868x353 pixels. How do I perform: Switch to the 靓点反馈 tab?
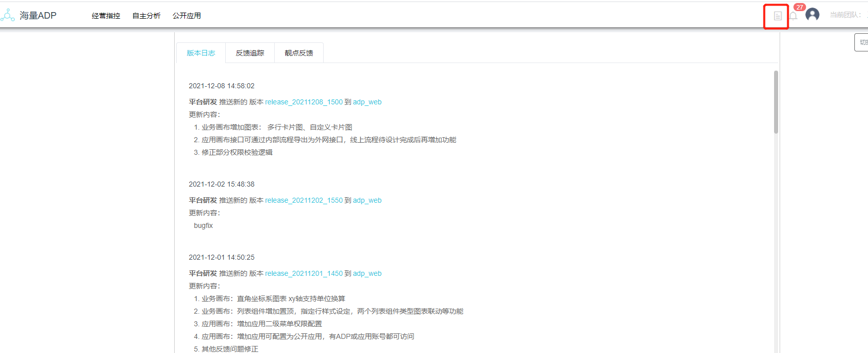pyautogui.click(x=299, y=53)
